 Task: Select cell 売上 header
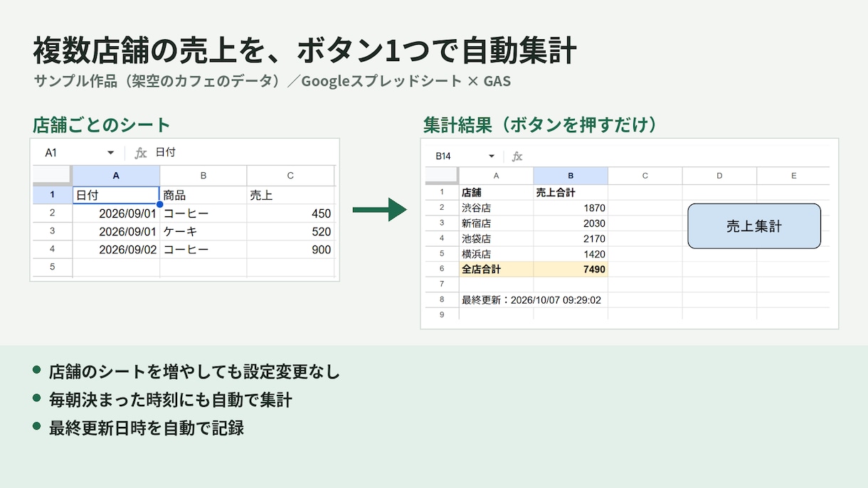click(290, 195)
